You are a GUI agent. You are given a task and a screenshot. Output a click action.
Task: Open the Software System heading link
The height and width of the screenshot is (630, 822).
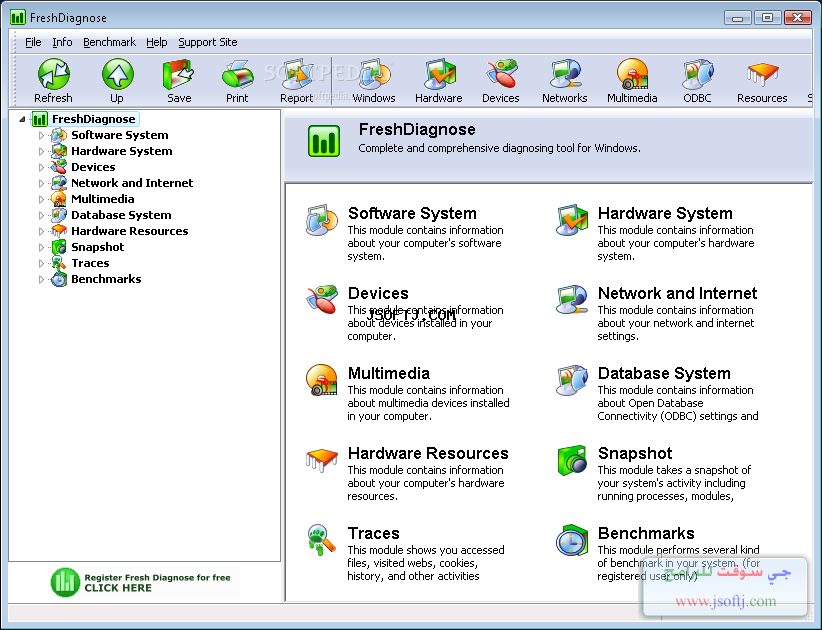pyautogui.click(x=412, y=213)
